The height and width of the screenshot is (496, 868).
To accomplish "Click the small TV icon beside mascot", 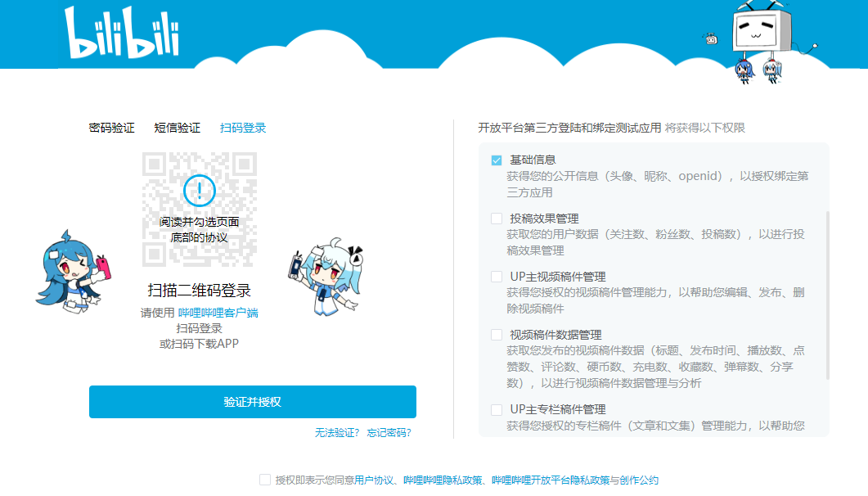I will click(x=711, y=38).
